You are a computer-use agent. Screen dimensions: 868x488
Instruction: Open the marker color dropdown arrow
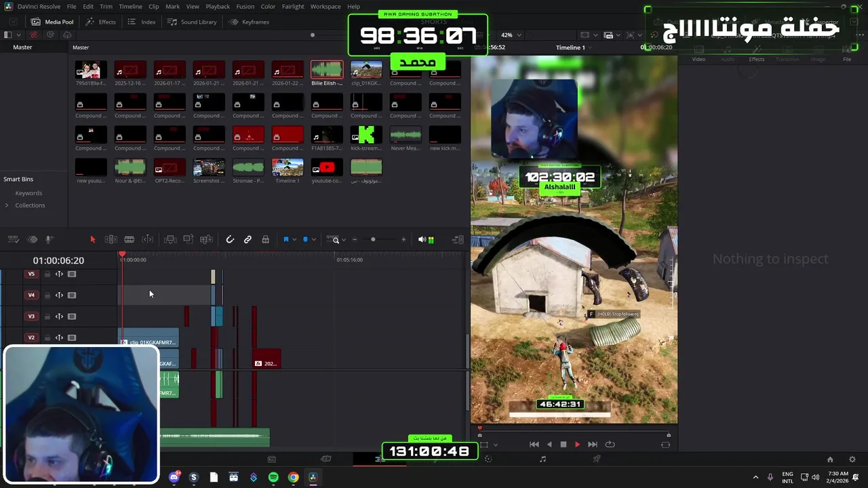point(313,239)
